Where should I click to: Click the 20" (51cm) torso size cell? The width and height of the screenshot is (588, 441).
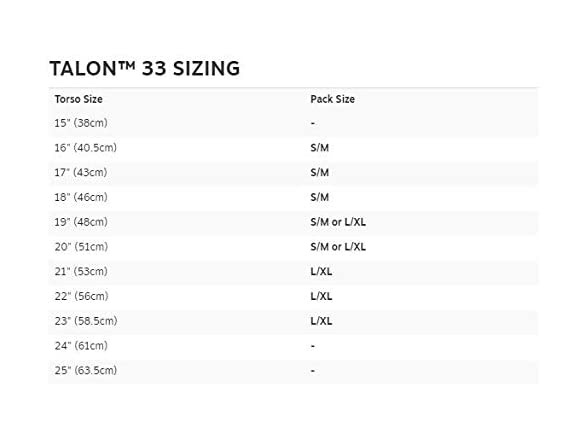point(81,247)
